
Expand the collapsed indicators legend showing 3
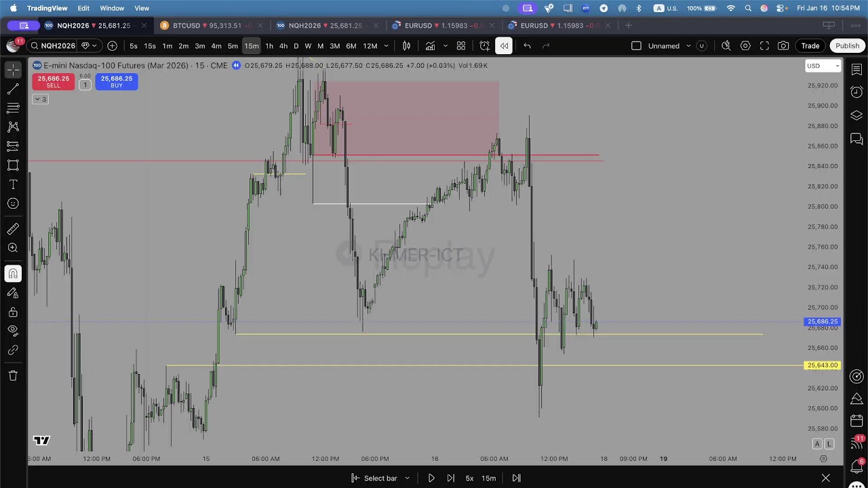coord(40,99)
